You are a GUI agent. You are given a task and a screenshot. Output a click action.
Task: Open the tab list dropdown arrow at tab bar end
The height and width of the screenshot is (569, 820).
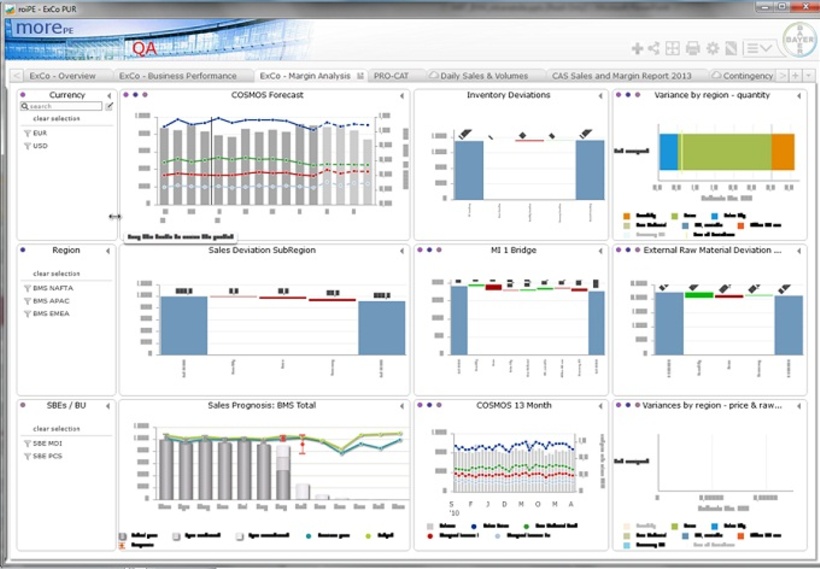pos(808,76)
